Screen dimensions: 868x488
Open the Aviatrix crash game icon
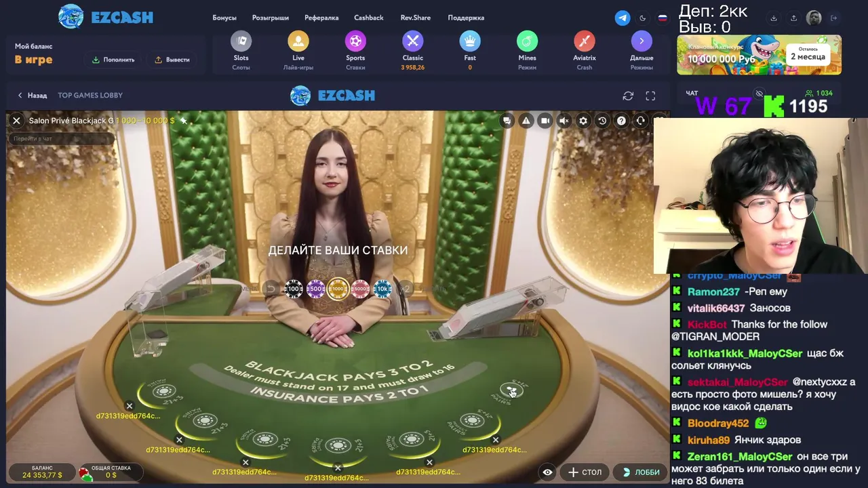click(585, 41)
